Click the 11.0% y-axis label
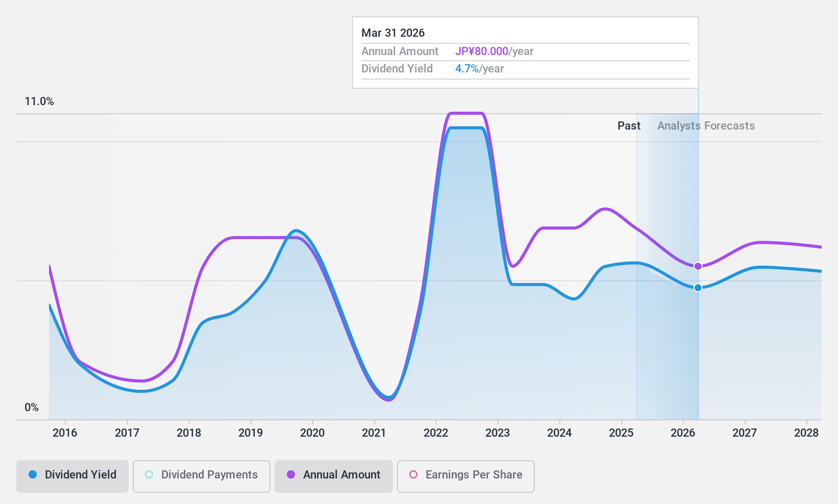This screenshot has width=838, height=504. coord(39,102)
